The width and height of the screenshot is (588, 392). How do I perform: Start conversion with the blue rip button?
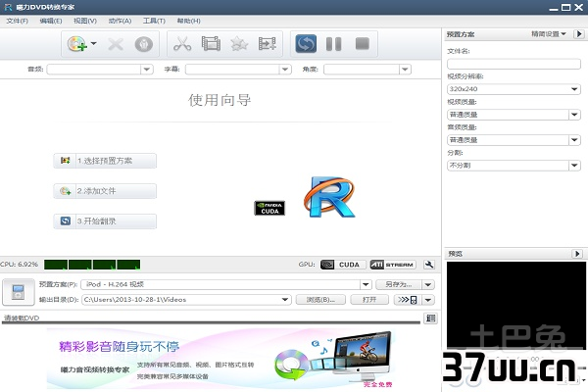[306, 44]
